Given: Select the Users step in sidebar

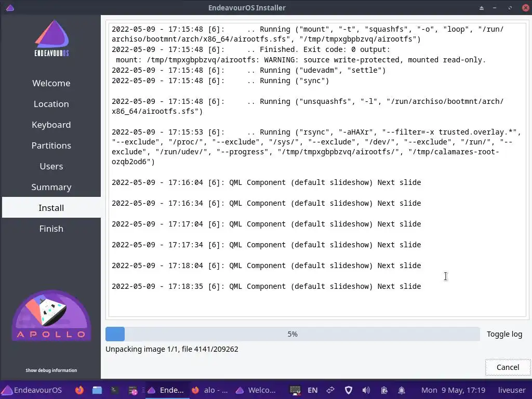Looking at the screenshot, I should (51, 166).
